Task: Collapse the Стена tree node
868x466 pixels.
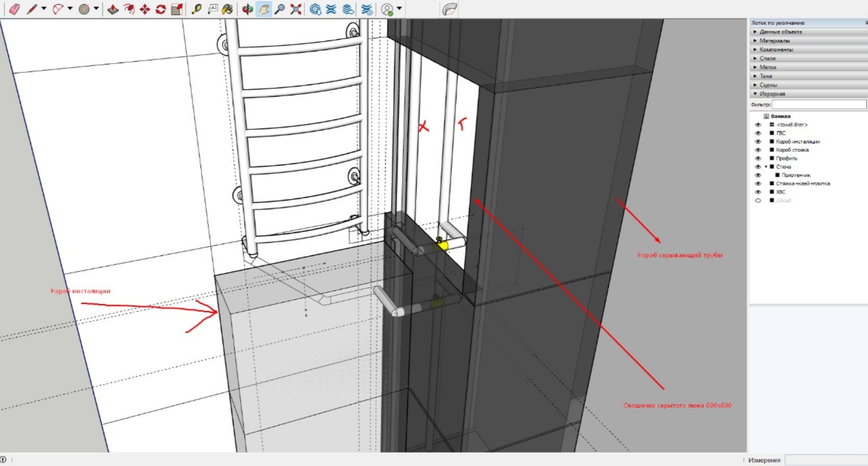Action: (766, 167)
